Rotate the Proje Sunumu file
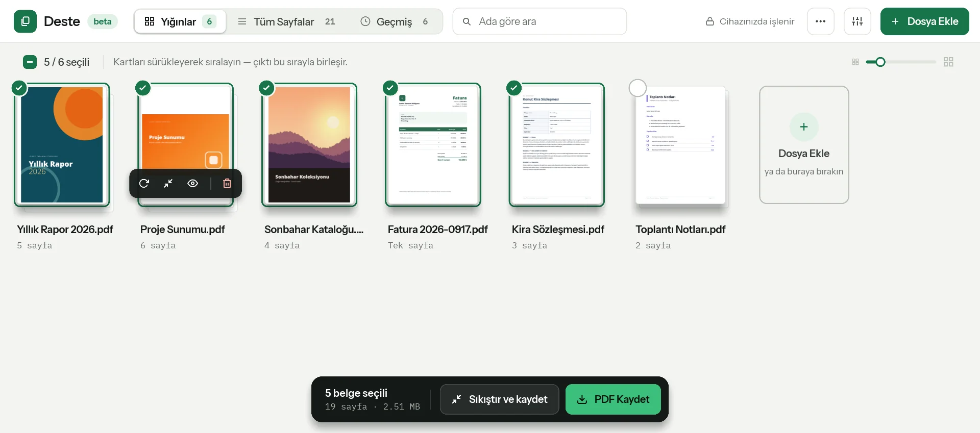Viewport: 980px width, 433px height. pos(144,184)
